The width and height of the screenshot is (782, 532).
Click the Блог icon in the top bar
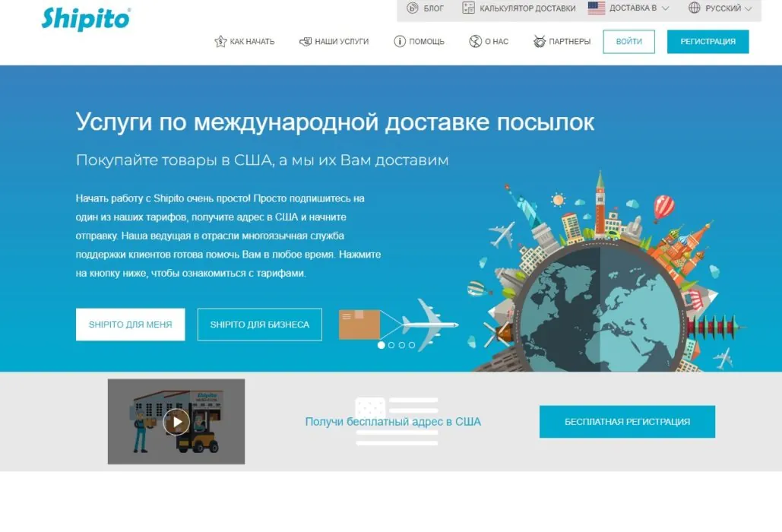click(411, 8)
